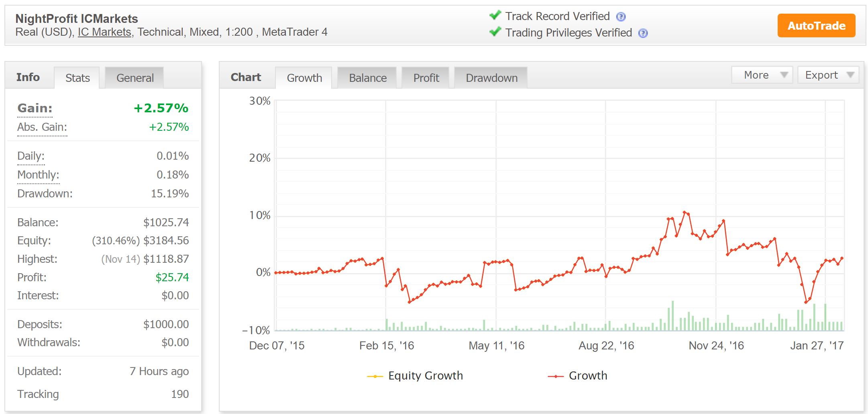Image resolution: width=868 pixels, height=414 pixels.
Task: Click the 10% y-axis label
Action: [x=260, y=215]
